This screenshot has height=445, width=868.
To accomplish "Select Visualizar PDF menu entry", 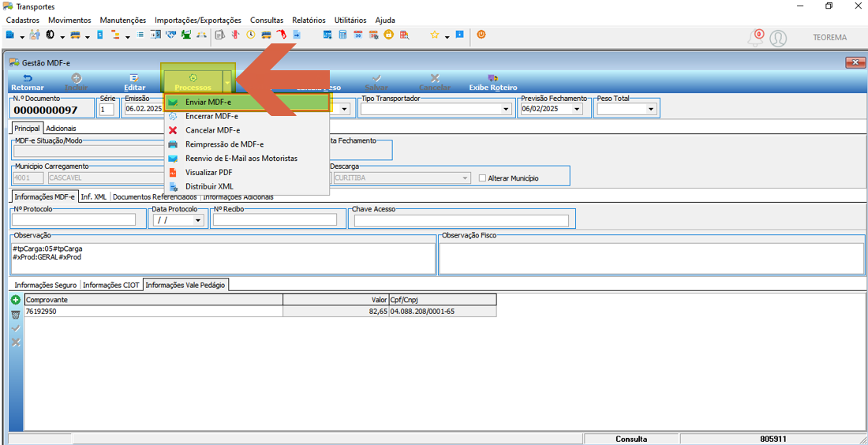I will tap(248, 172).
